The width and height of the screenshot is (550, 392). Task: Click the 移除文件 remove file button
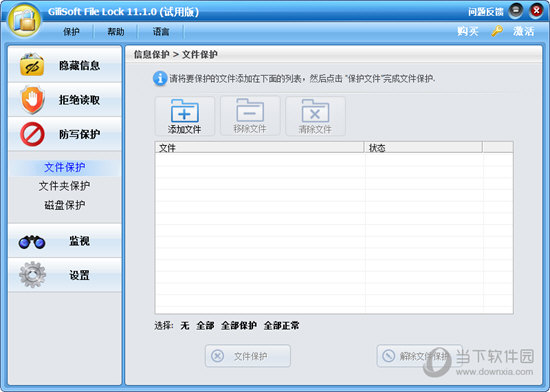250,116
